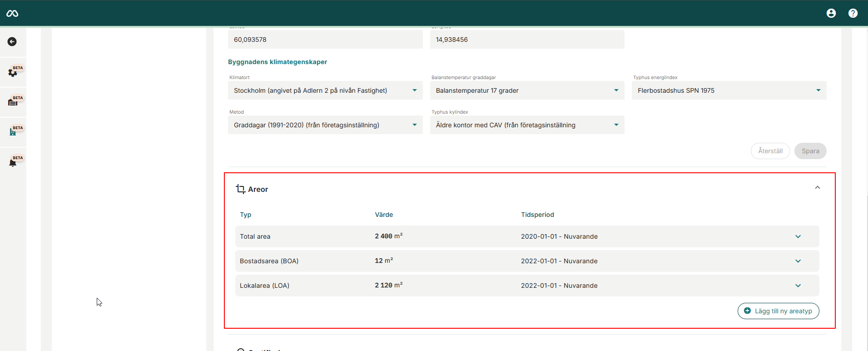
Task: Open the Klimatort dropdown
Action: (325, 90)
